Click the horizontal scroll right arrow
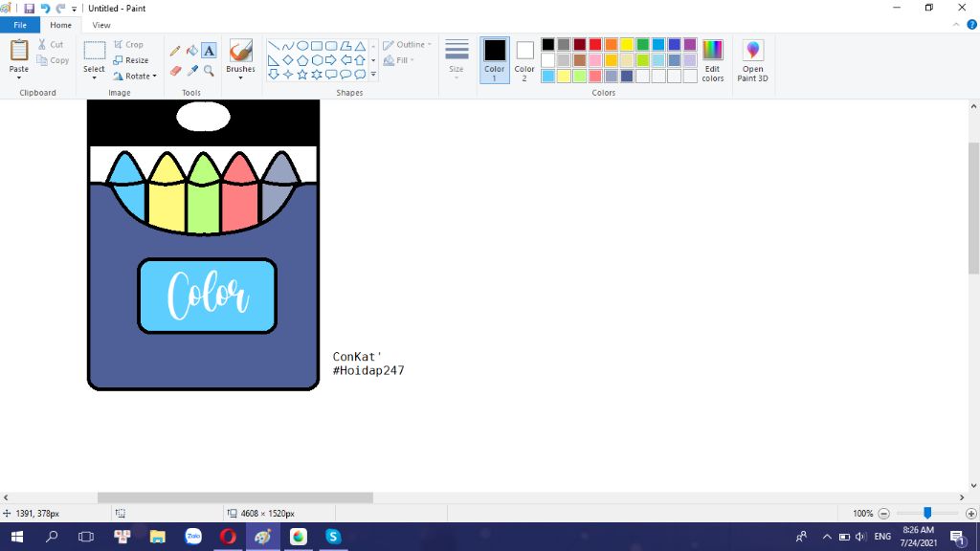The height and width of the screenshot is (551, 980). 962,497
